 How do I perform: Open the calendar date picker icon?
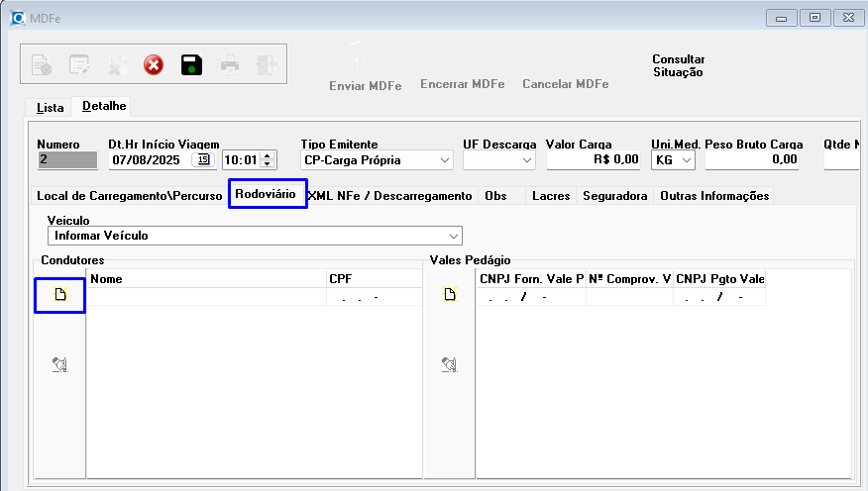(203, 159)
